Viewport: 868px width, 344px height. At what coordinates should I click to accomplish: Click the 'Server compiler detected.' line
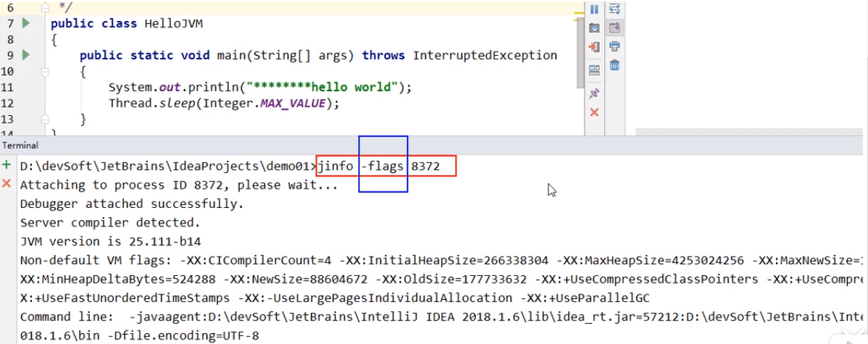[x=110, y=223]
